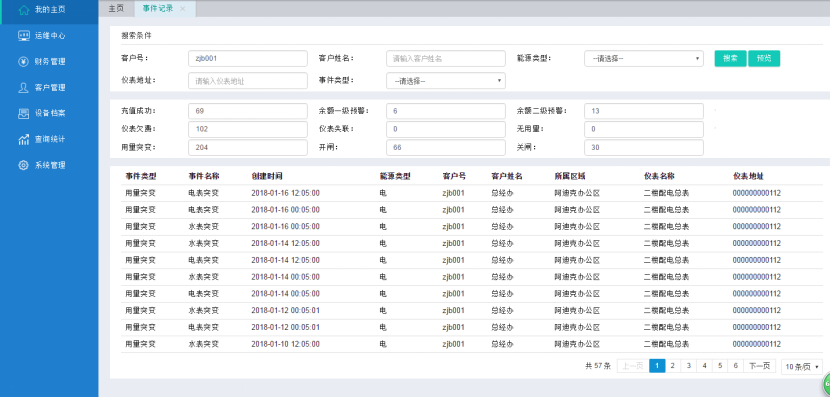Click the 仪表地址 column header
Viewport: 830px width, 397px height.
pyautogui.click(x=748, y=176)
